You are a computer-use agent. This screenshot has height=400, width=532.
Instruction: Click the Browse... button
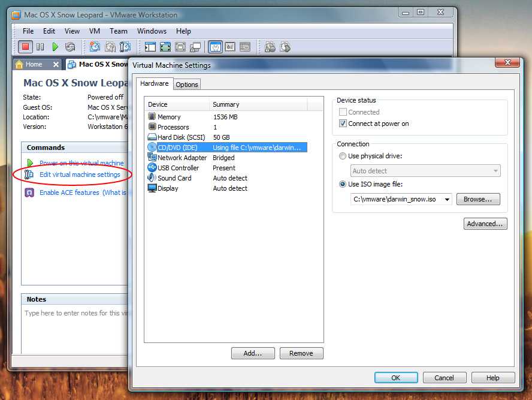point(477,199)
